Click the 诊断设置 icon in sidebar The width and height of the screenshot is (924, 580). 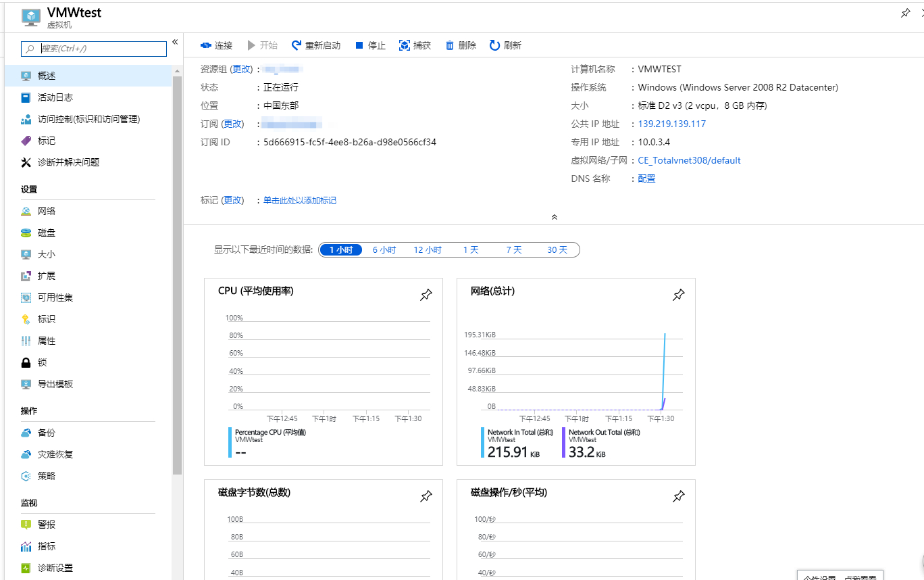coord(26,568)
